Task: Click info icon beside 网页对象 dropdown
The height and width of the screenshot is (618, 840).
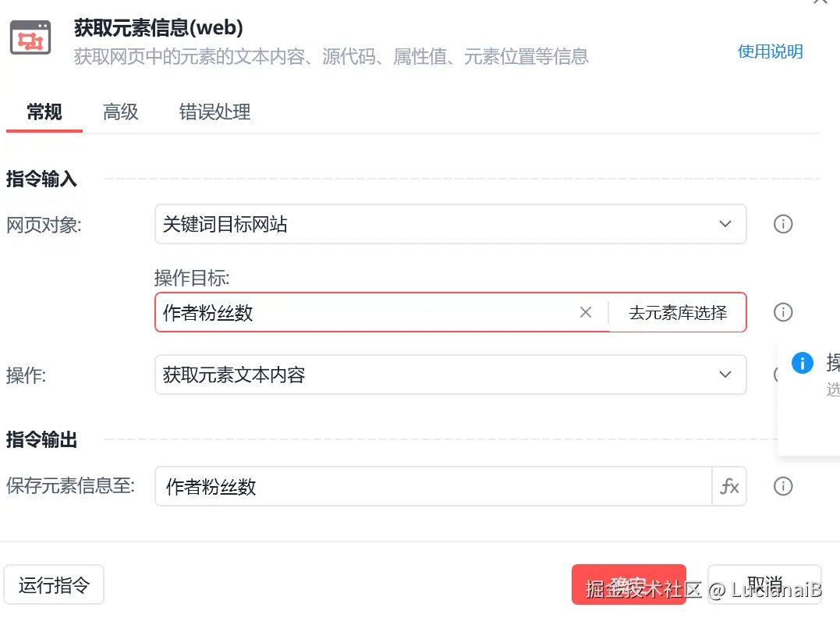Action: 783,224
